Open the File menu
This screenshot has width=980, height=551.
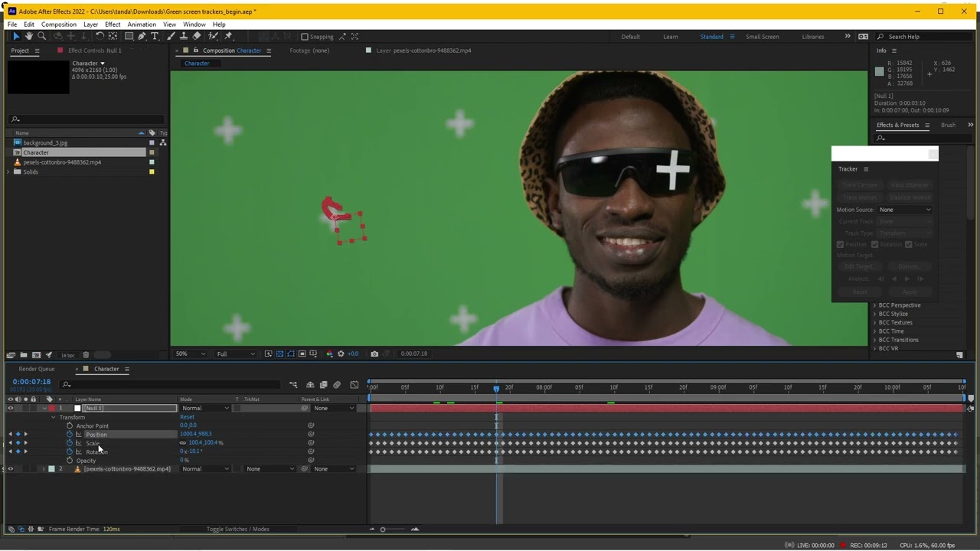click(x=12, y=24)
